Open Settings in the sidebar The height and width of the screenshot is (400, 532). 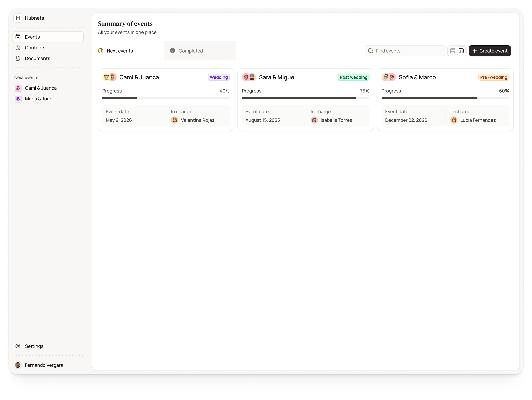pos(48,346)
